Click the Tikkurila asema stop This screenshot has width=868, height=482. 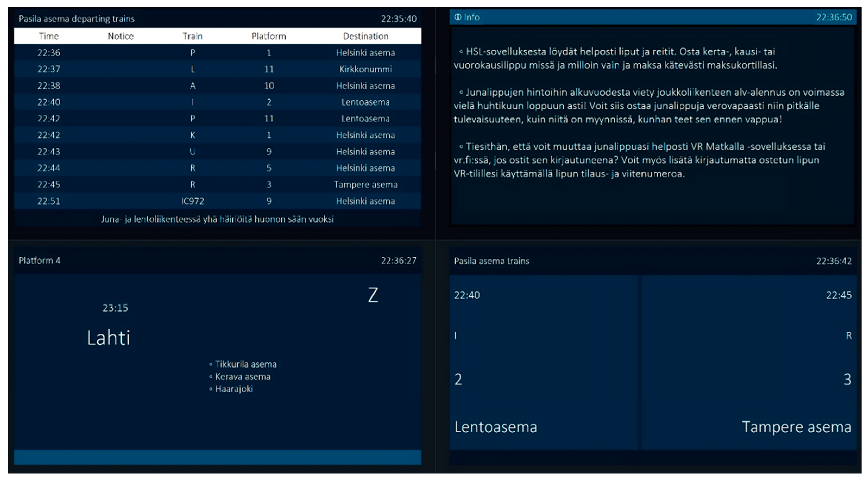click(246, 364)
